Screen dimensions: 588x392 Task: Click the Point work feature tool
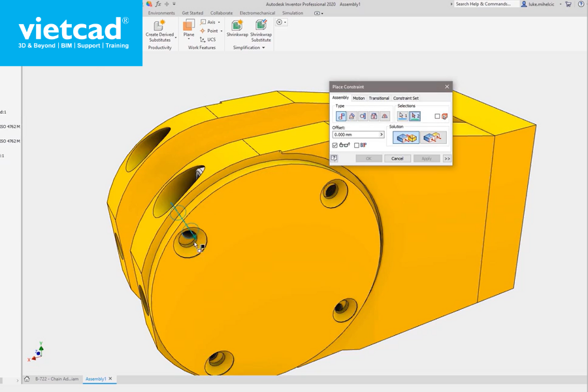209,31
